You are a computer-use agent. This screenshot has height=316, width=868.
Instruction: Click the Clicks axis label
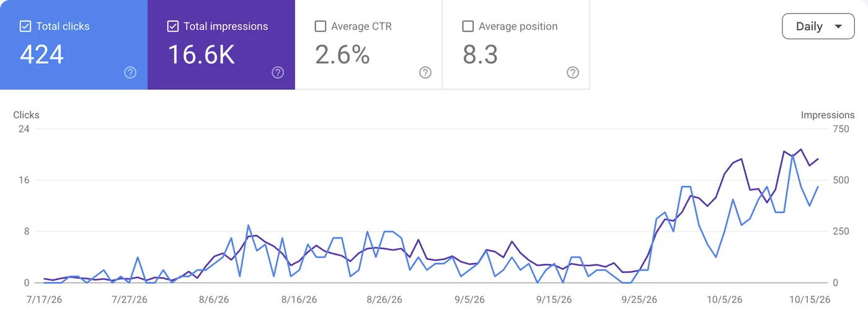26,115
